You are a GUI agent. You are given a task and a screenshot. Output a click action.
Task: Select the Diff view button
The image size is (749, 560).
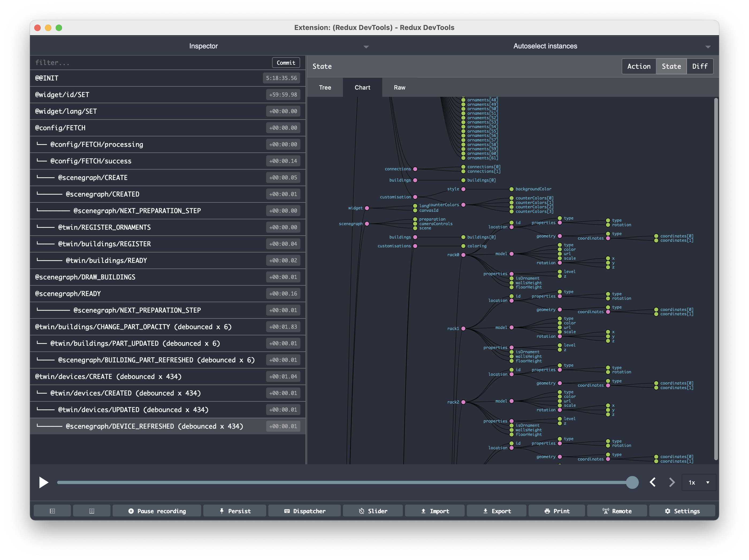[x=699, y=66]
